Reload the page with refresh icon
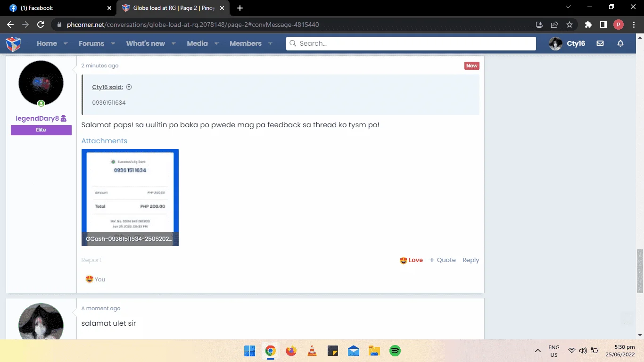Viewport: 644px width, 362px height. [x=41, y=25]
